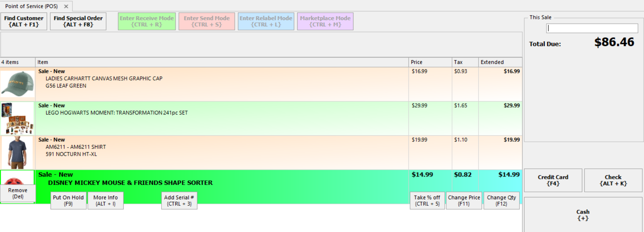Click the 4 items column header

[x=18, y=62]
